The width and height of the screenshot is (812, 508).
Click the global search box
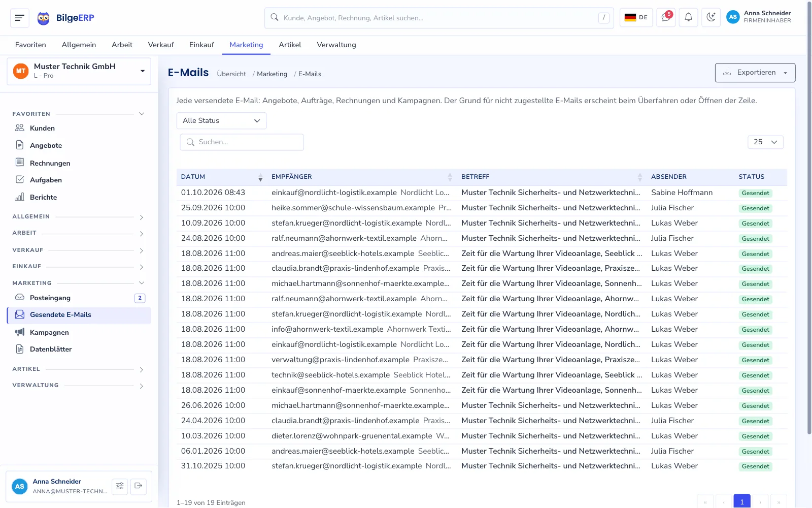439,18
